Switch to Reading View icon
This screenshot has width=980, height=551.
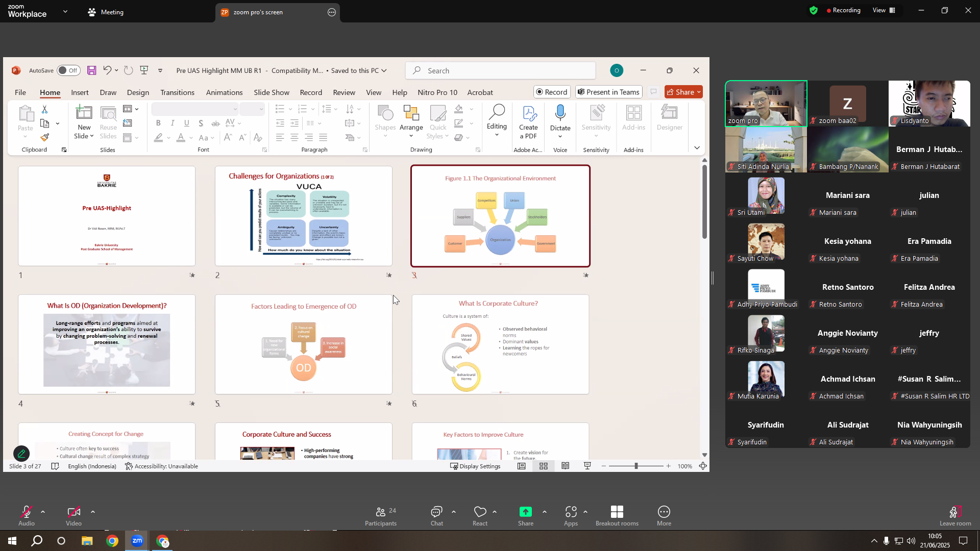pos(566,466)
